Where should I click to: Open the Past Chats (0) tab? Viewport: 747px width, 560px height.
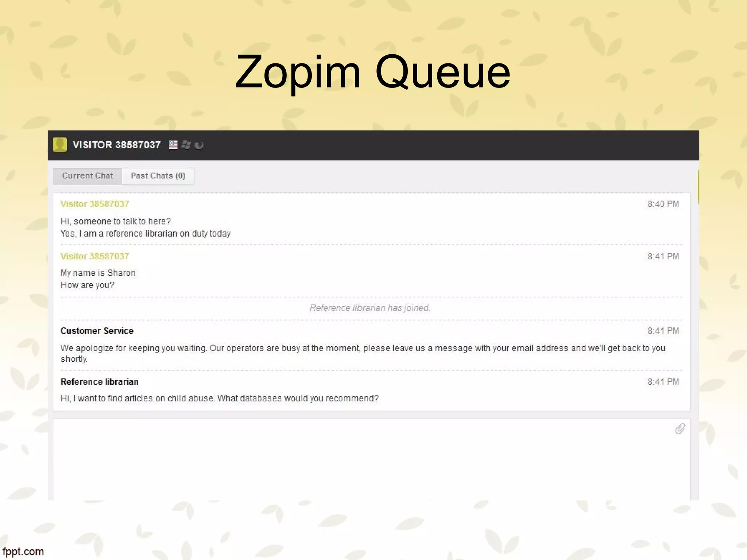(x=158, y=176)
